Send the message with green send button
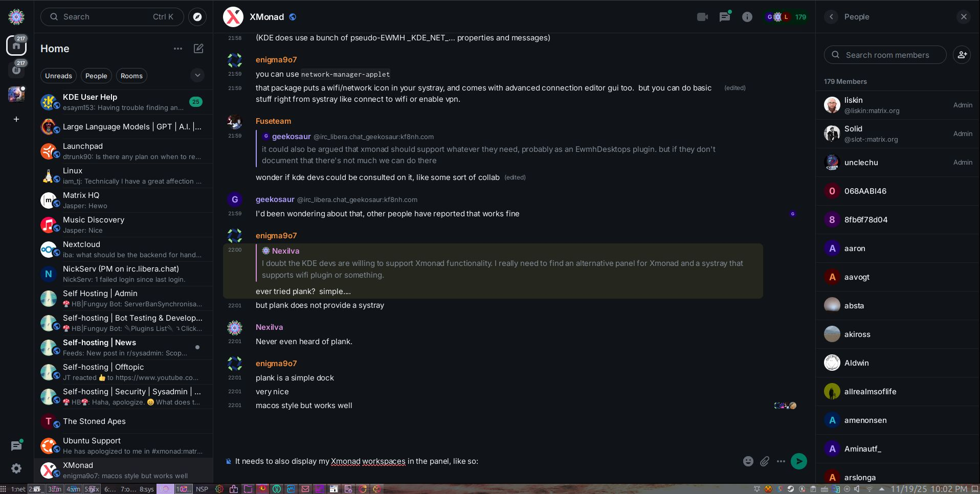 click(x=798, y=461)
